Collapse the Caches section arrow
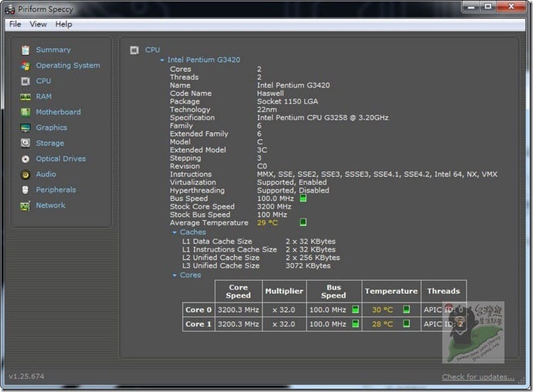The image size is (533, 392). point(174,232)
